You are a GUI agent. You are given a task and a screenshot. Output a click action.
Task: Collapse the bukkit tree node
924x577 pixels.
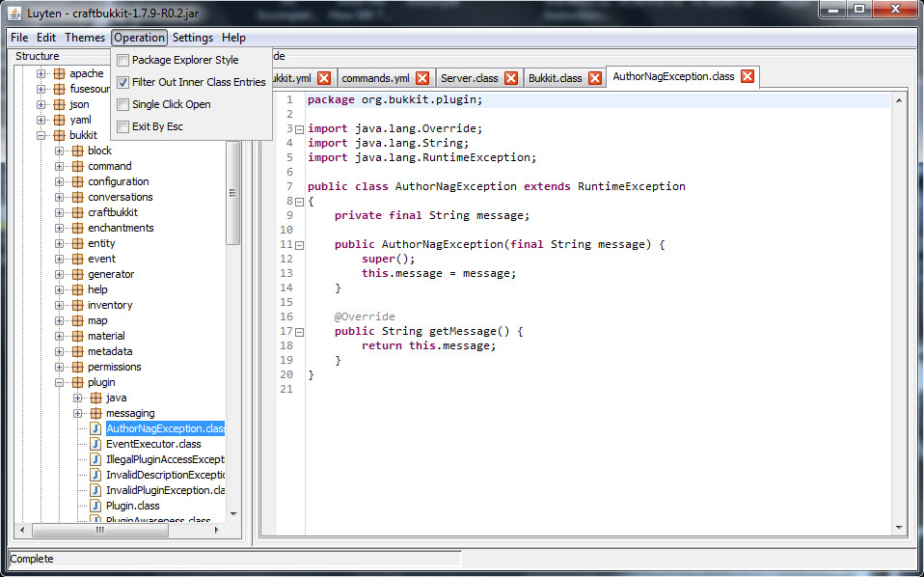[41, 135]
